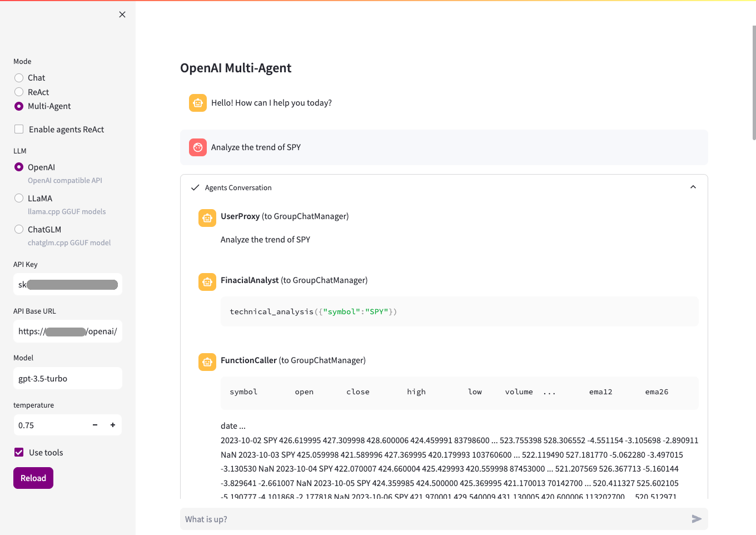Click the assistant avatar beside the Hello greeting

coord(198,103)
